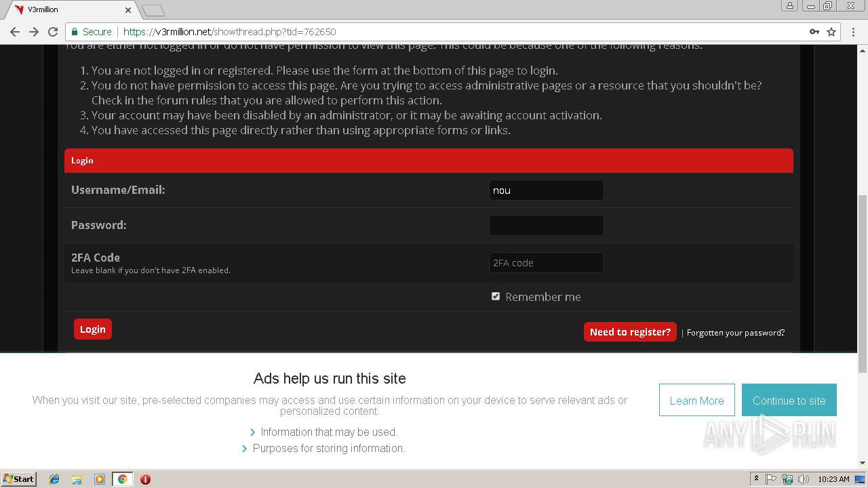Open the network tray icon
This screenshot has height=488, width=868.
pyautogui.click(x=787, y=479)
